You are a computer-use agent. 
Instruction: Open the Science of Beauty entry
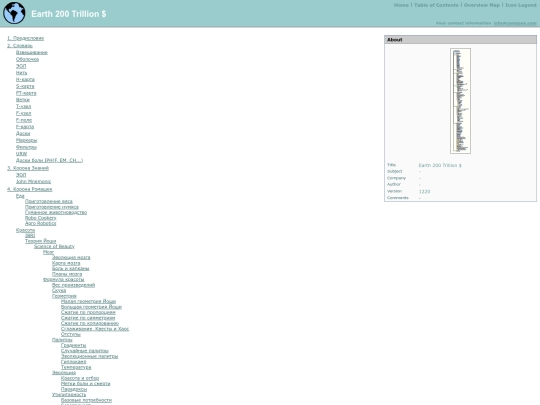pos(54,246)
